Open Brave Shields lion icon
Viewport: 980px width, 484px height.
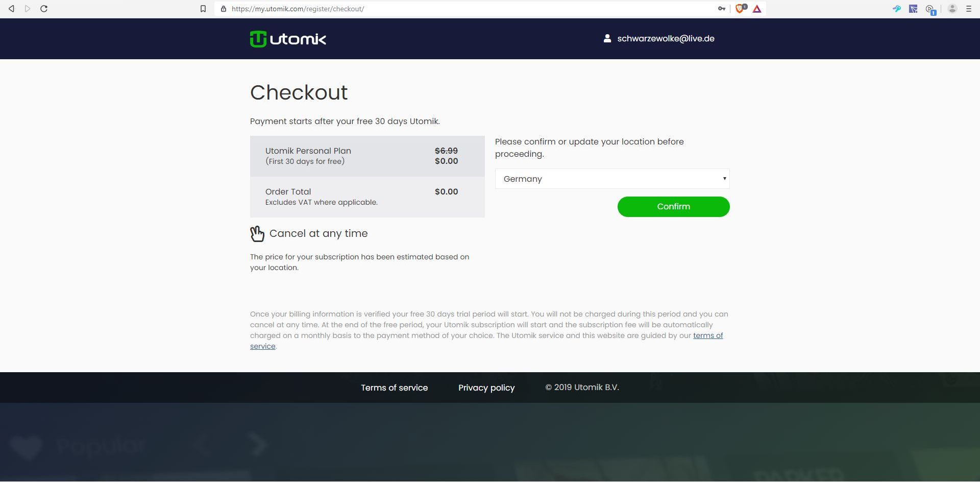740,9
